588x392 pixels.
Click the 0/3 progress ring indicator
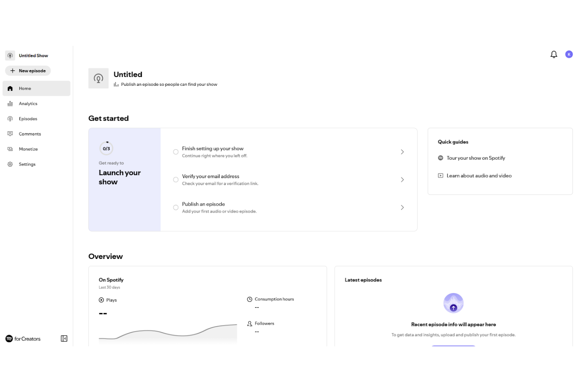[106, 149]
